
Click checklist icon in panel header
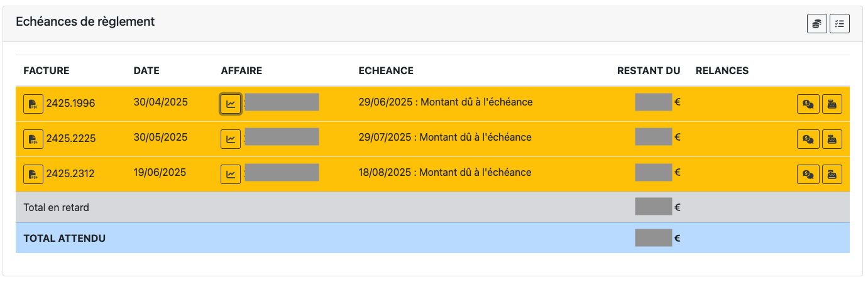(x=839, y=24)
